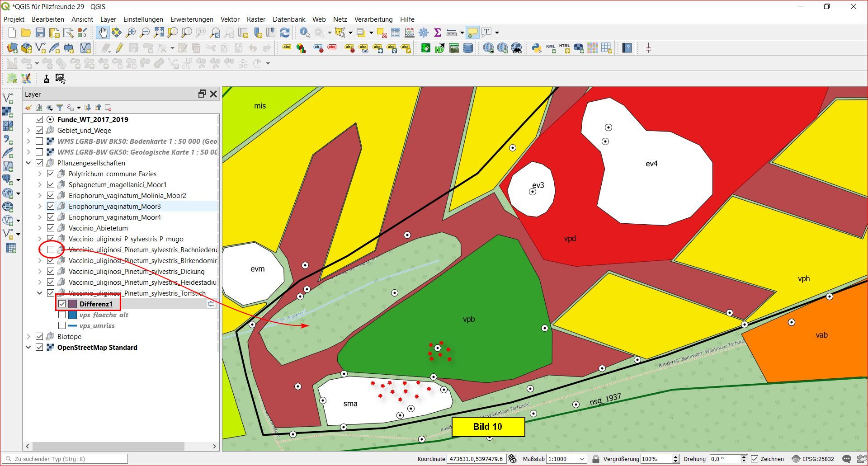Click the Zoom In magnifier tool
This screenshot has width=868, height=466.
(x=131, y=33)
